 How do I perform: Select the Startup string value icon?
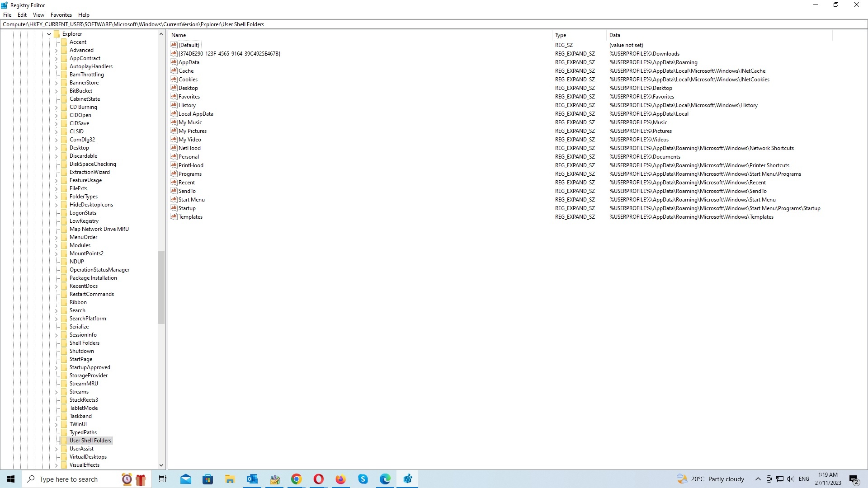click(x=174, y=208)
